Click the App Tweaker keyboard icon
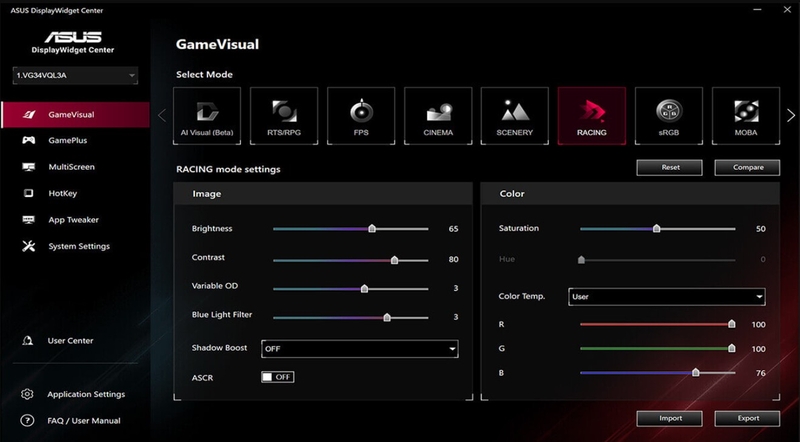The width and height of the screenshot is (800, 442). 29,220
